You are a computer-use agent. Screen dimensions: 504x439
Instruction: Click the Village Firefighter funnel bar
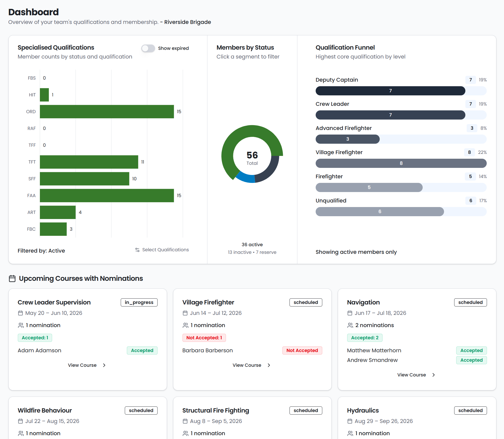[401, 163]
